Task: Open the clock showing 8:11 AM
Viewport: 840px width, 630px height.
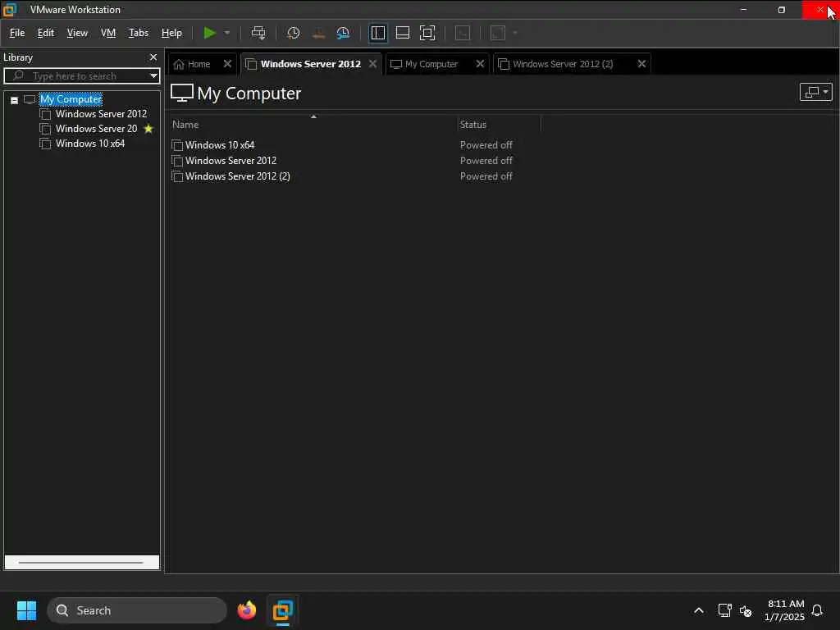Action: (784, 610)
